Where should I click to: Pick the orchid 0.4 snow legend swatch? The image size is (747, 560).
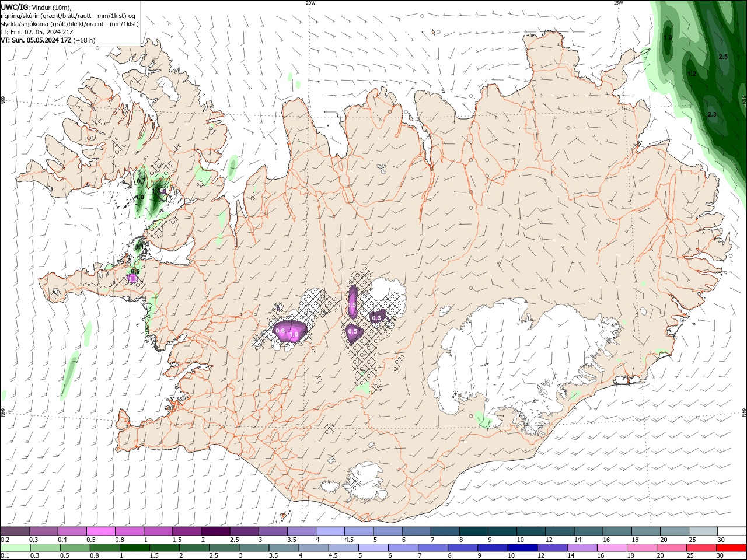point(72,531)
